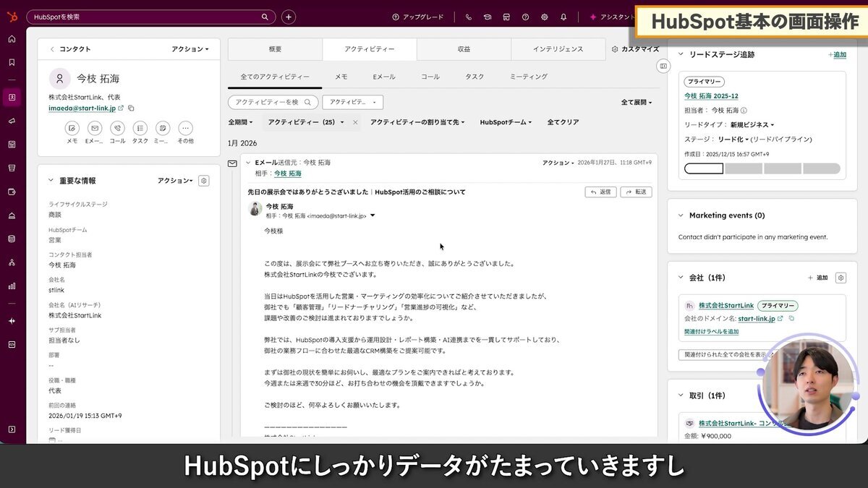This screenshot has width=868, height=488.
Task: Open the Eメール activity tab
Action: tap(384, 76)
